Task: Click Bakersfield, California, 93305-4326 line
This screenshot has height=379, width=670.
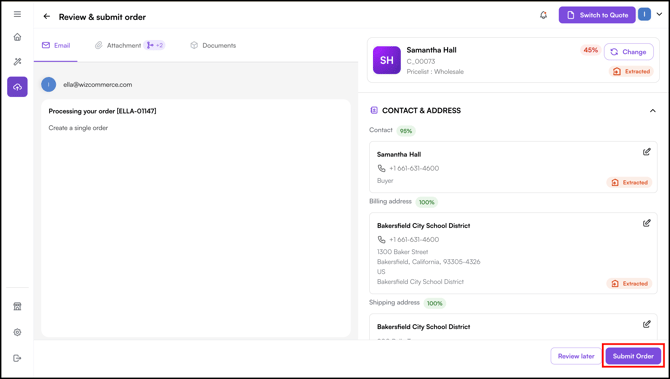Action: pos(429,261)
